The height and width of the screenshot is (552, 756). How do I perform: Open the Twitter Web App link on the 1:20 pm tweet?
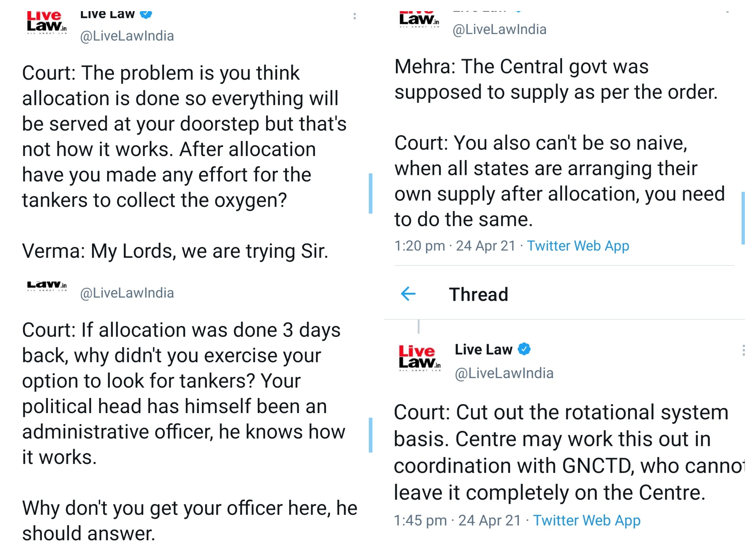(578, 246)
